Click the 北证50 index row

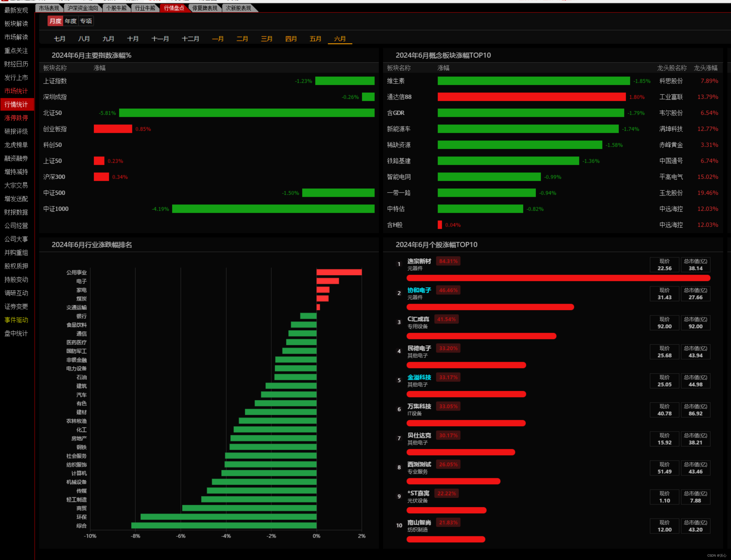pyautogui.click(x=209, y=113)
